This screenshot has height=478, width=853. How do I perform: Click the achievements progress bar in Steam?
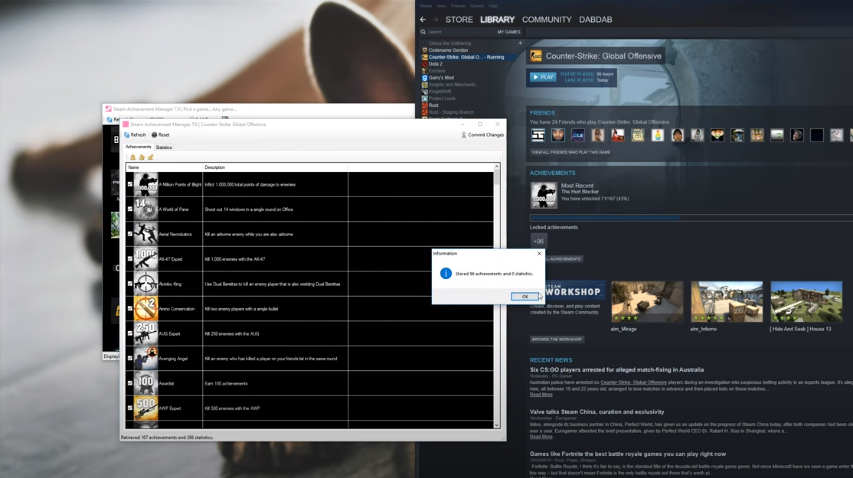tap(691, 218)
